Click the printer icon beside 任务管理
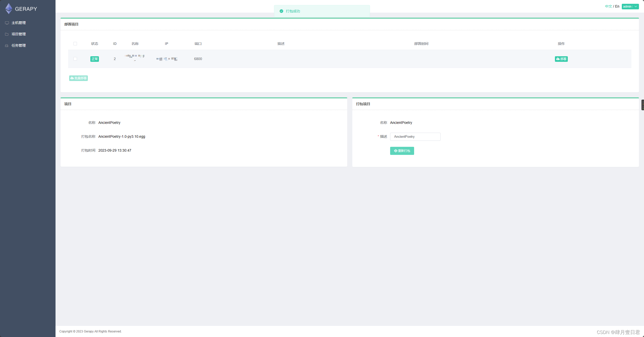This screenshot has width=644, height=337. tap(7, 46)
